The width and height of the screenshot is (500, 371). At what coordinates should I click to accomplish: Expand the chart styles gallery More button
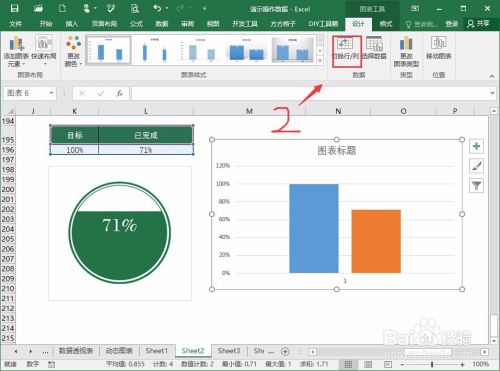[x=320, y=60]
